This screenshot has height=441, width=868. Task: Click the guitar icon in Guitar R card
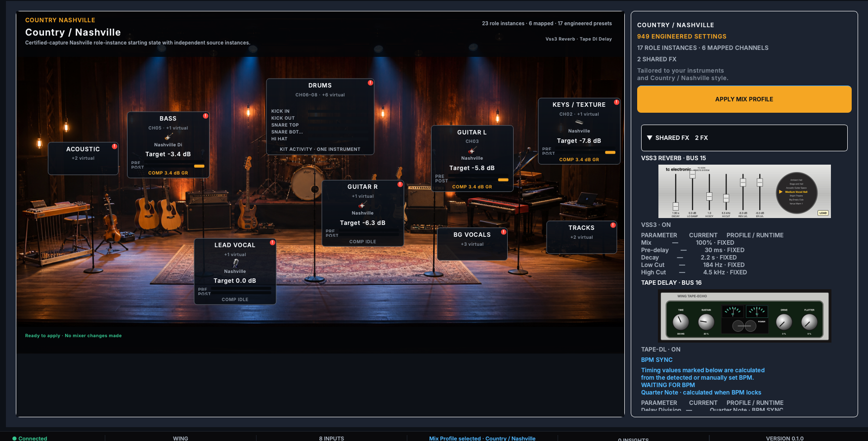click(362, 205)
